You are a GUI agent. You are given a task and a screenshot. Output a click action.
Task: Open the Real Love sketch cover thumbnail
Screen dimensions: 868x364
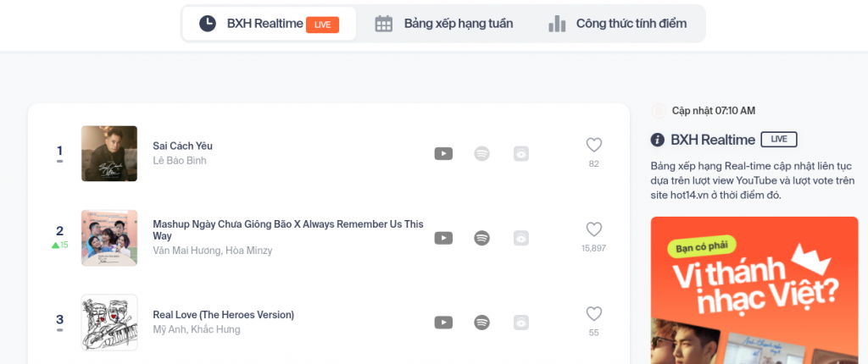point(109,322)
